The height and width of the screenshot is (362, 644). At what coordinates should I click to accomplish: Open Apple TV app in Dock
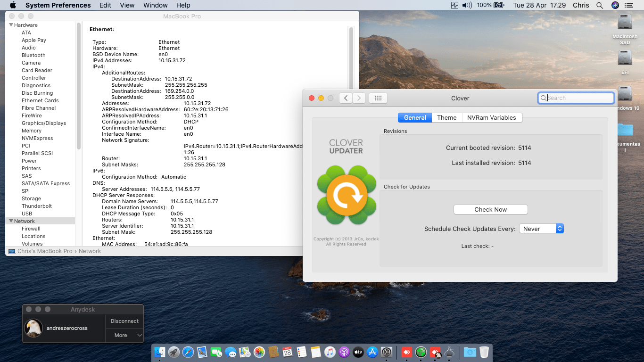(x=358, y=352)
